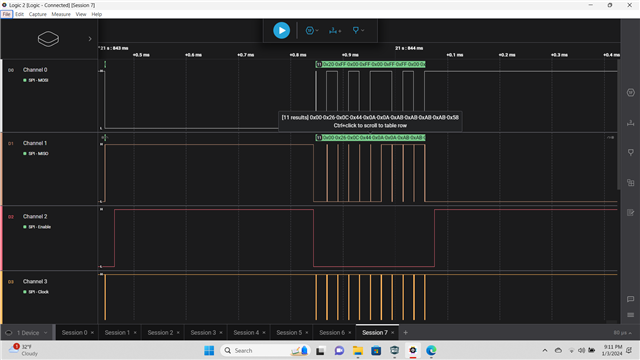Close the Session 0 tab
The image size is (640, 360).
[92, 333]
